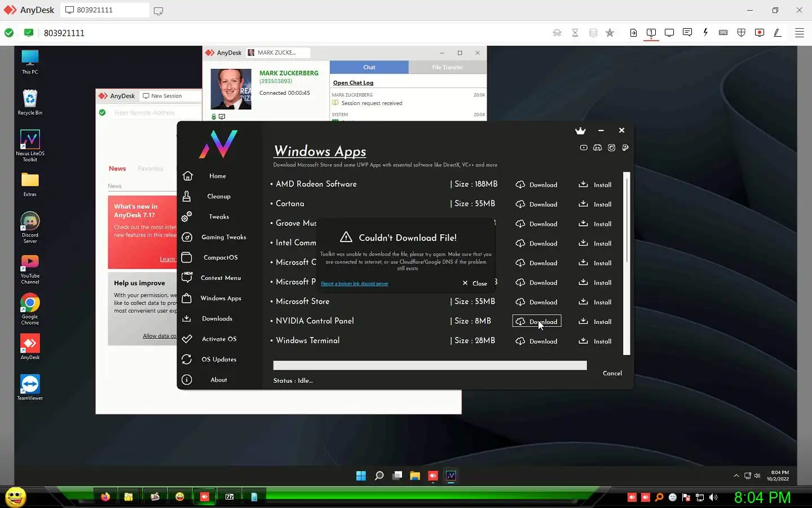The height and width of the screenshot is (508, 812).
Task: Open the toolkit's YouTube social icon
Action: [x=584, y=148]
